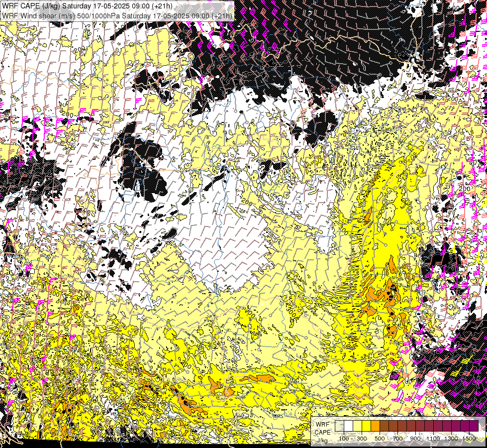Click the WRF CAPE (J/kg) title line
The image size is (487, 448).
coord(87,6)
